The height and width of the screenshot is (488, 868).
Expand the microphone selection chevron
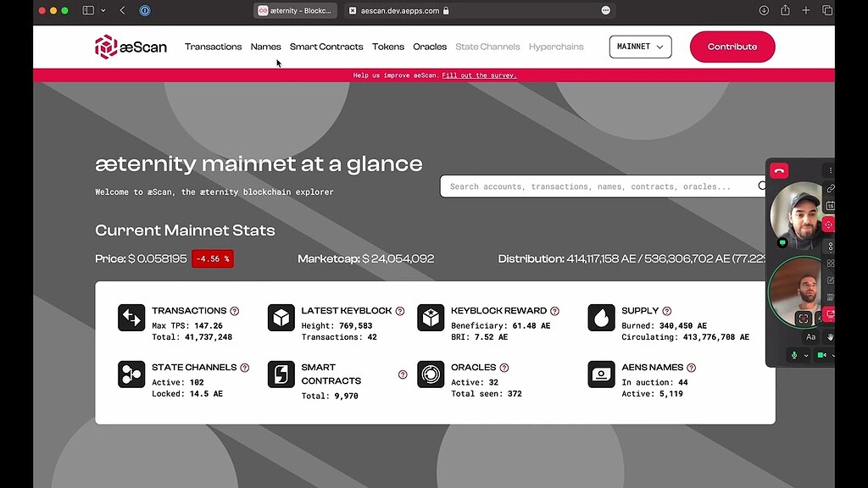pos(806,356)
